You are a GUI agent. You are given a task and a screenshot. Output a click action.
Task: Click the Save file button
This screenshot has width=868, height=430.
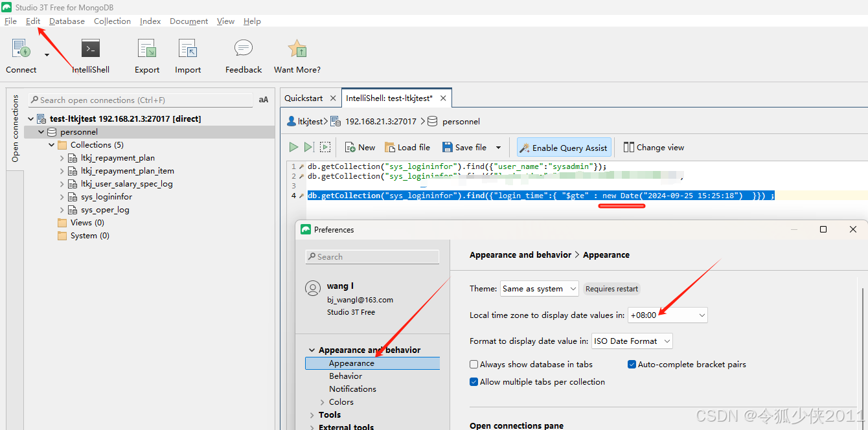[464, 147]
